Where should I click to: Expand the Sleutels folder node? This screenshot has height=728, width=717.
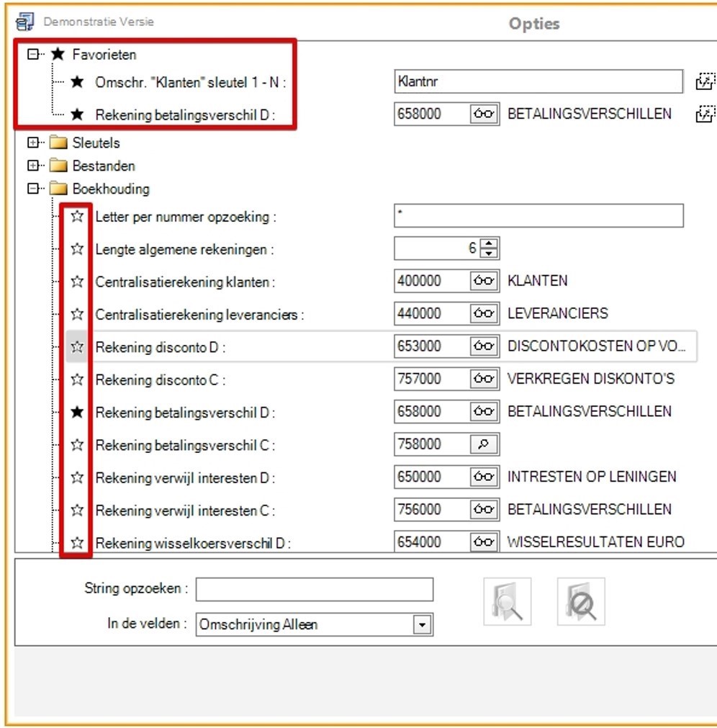click(x=32, y=143)
